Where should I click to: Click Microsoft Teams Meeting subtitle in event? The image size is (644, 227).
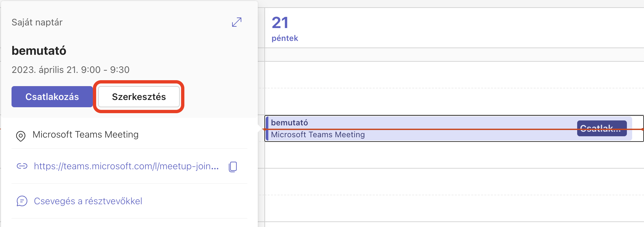[x=318, y=135]
